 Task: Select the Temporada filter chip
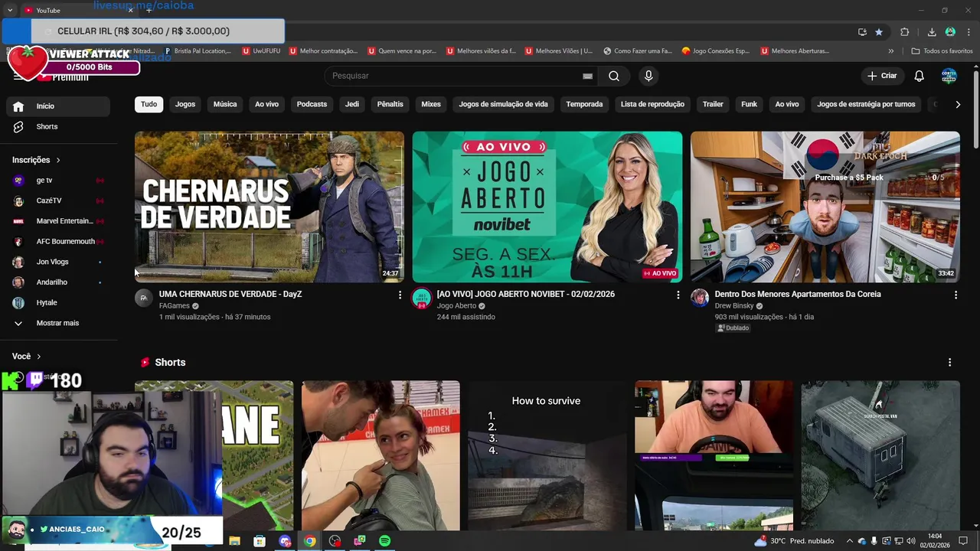tap(584, 104)
